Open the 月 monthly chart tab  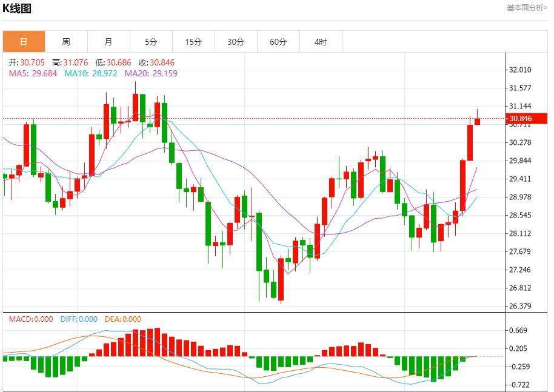click(x=108, y=42)
